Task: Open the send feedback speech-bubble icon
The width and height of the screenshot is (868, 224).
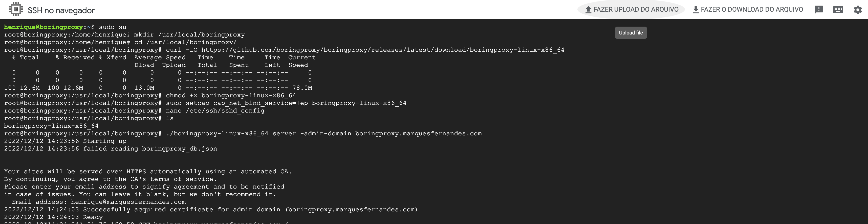Action: [x=819, y=9]
